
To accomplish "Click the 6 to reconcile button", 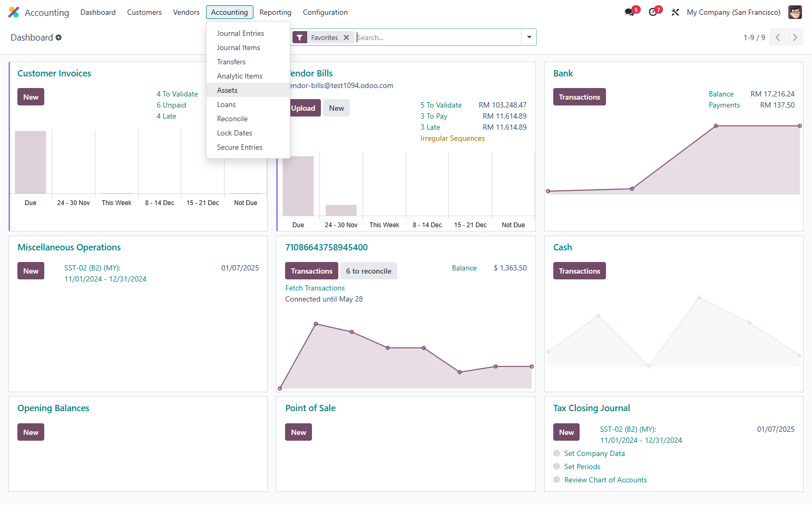I will click(369, 271).
